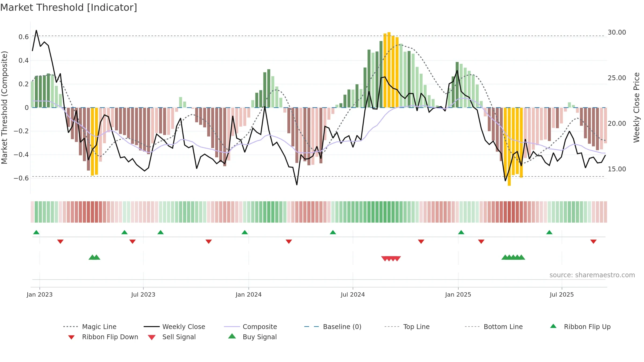This screenshot has width=644, height=362.
Task: Click the Jan 2025 x-axis label
Action: click(x=458, y=295)
